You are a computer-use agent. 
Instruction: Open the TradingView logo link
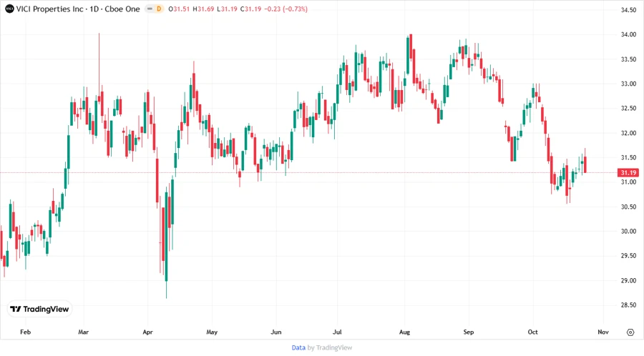[40, 310]
